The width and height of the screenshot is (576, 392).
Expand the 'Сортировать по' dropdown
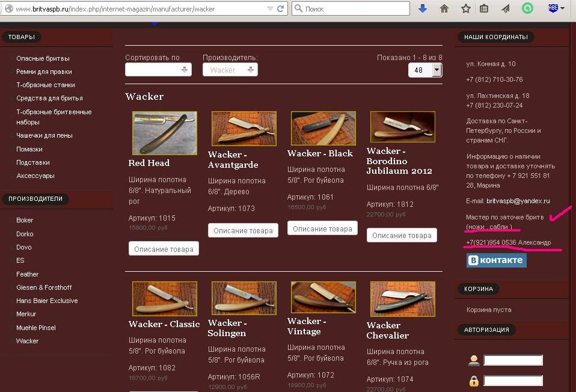tap(158, 70)
